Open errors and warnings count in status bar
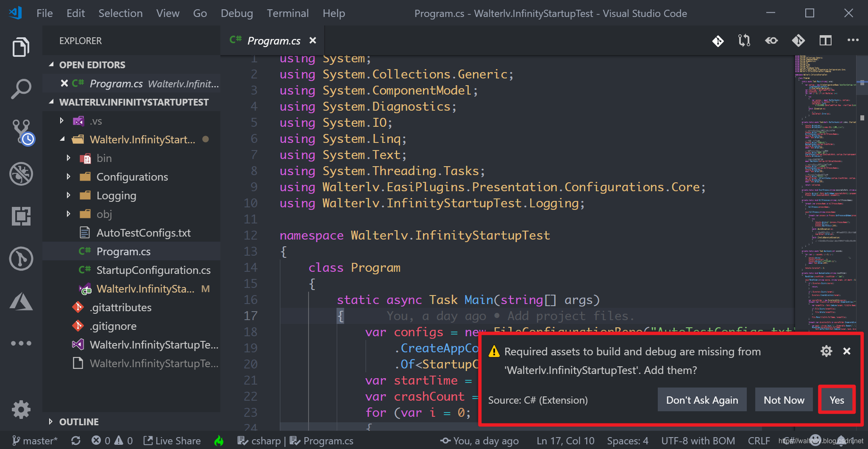The image size is (868, 449). (112, 441)
